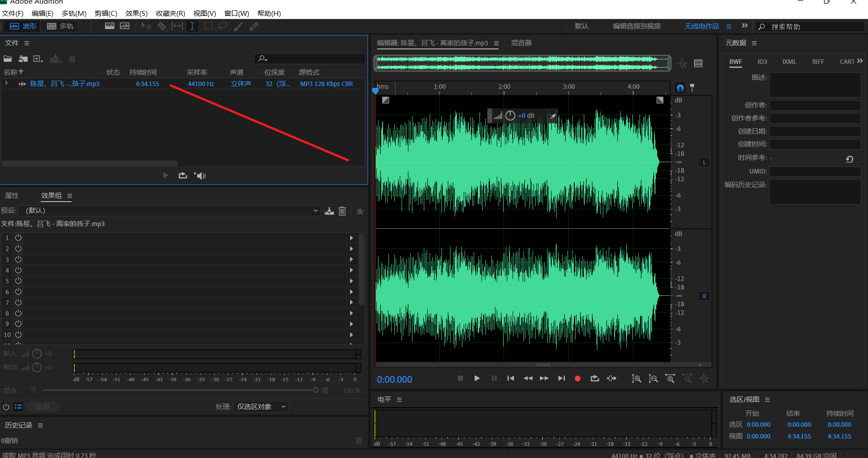Open effect list arrow for slot 2
Image resolution: width=868 pixels, height=458 pixels.
pos(351,249)
